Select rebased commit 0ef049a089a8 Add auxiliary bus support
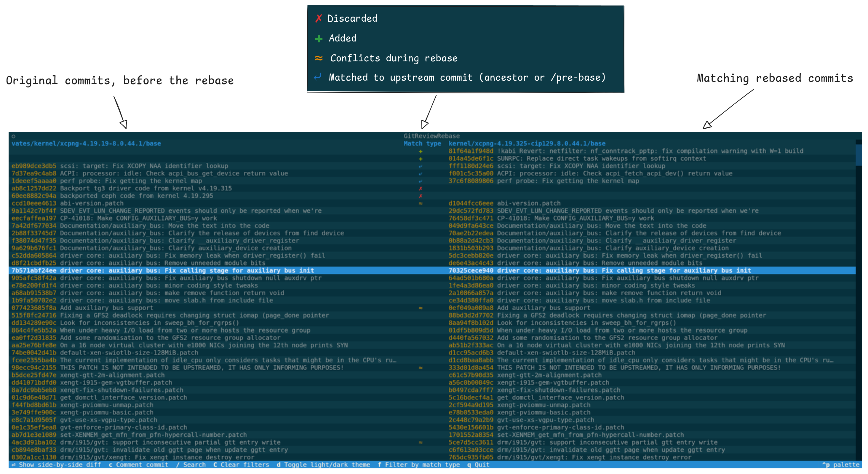The height and width of the screenshot is (474, 868). pyautogui.click(x=519, y=308)
